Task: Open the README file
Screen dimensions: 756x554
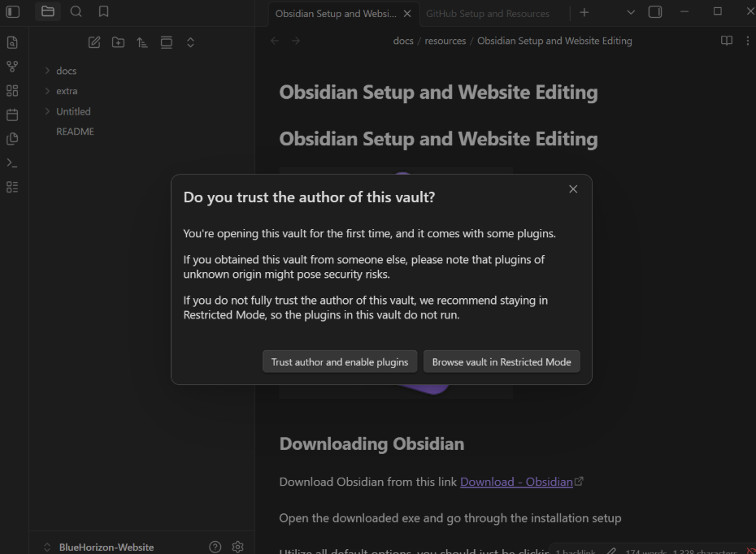Action: [76, 132]
